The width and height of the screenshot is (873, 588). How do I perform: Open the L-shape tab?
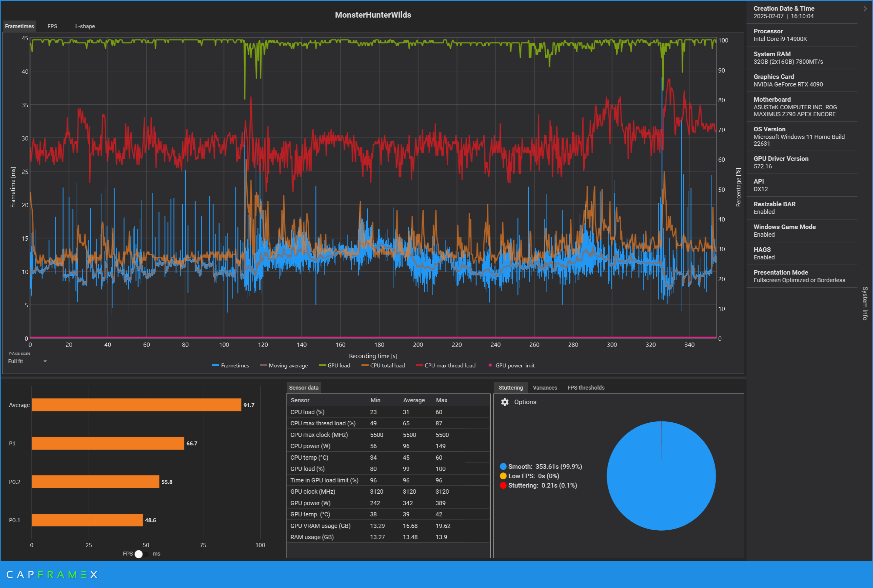(x=85, y=26)
